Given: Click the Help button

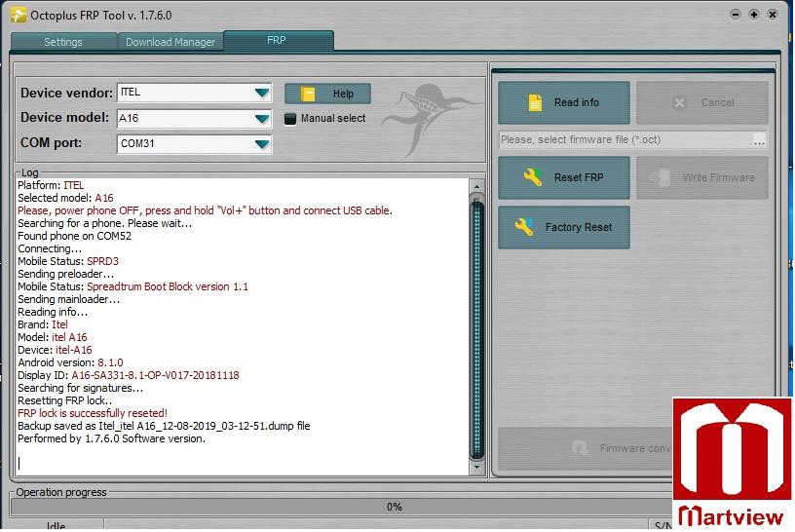Looking at the screenshot, I should [327, 94].
